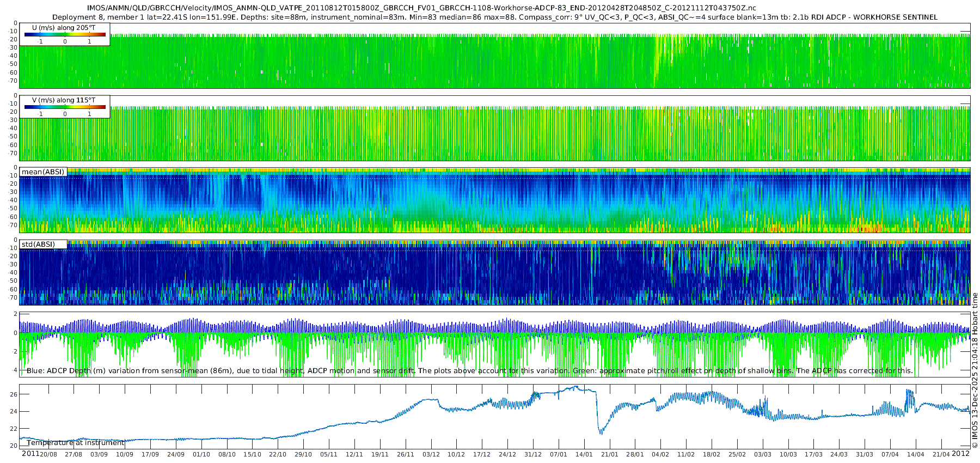
Task: Select the mean(ABSI) panel label
Action: [43, 172]
